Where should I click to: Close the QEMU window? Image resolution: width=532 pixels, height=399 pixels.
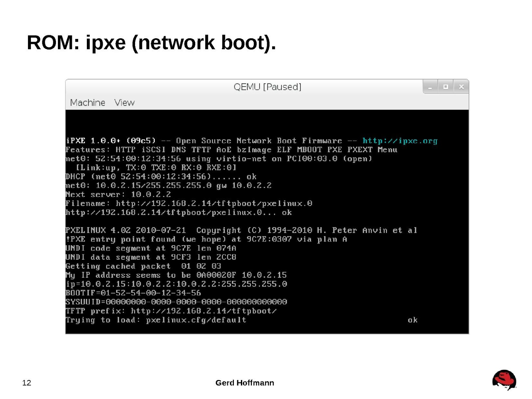pos(461,87)
